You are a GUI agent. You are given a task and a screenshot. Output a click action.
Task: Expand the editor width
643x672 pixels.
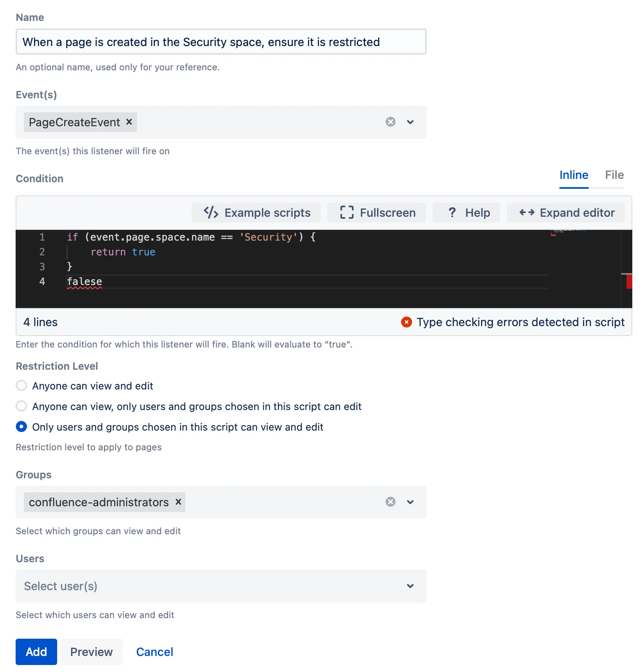coord(566,213)
